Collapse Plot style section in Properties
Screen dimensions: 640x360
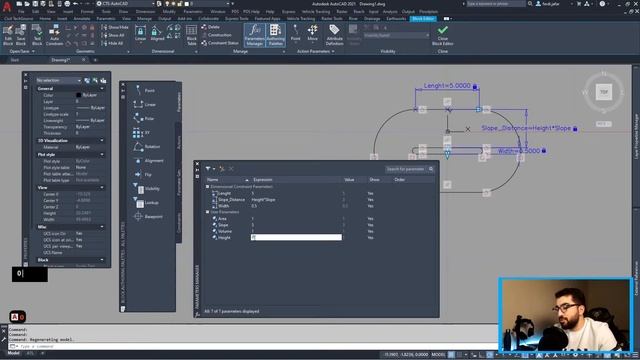click(x=102, y=155)
